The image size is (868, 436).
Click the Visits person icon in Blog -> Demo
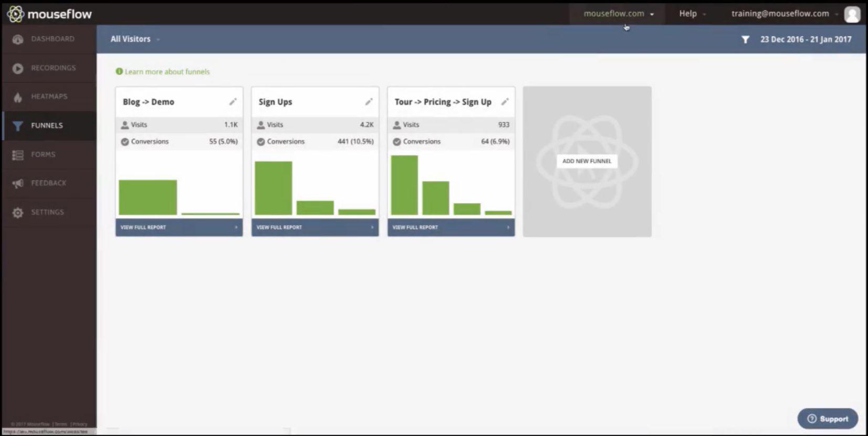tap(125, 125)
